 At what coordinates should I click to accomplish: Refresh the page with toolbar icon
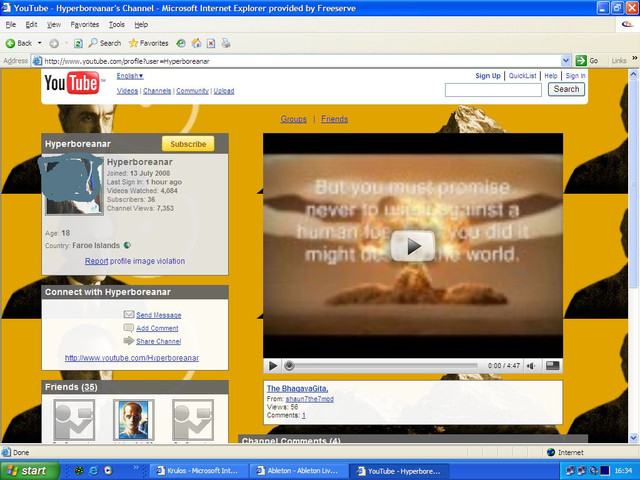pos(78,43)
